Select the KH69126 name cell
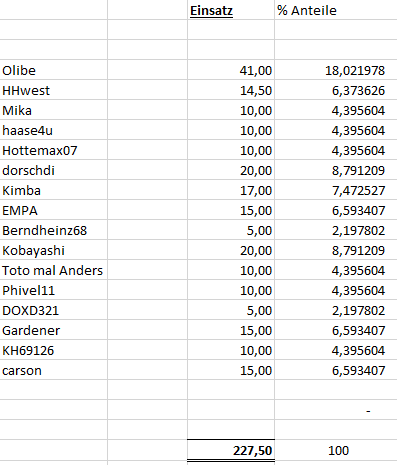The image size is (397, 465). coord(54,350)
